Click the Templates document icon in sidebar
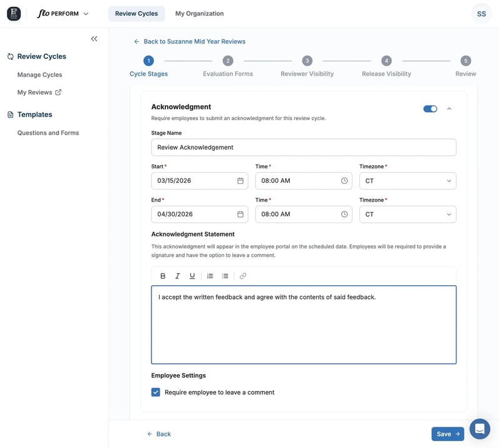The width and height of the screenshot is (499, 448). pyautogui.click(x=11, y=115)
